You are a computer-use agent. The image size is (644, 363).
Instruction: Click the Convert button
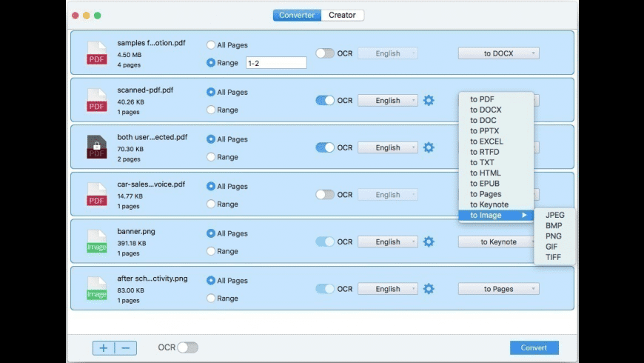click(534, 347)
